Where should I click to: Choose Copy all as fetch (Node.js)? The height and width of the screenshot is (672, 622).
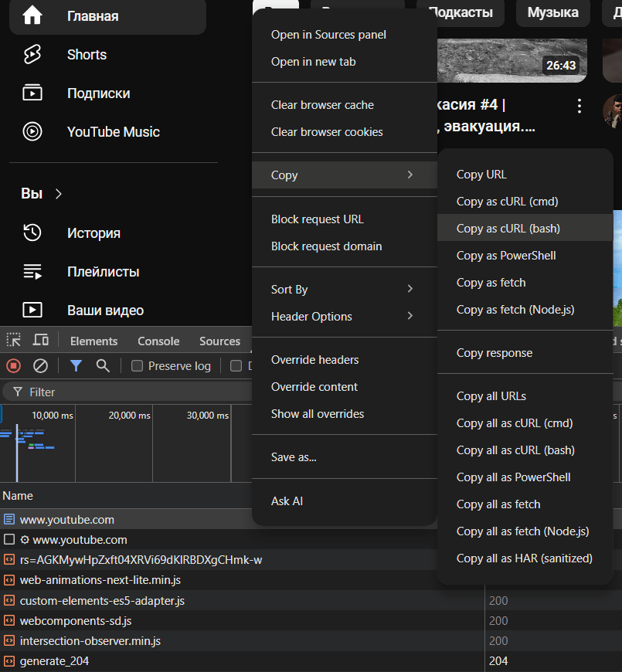(525, 531)
